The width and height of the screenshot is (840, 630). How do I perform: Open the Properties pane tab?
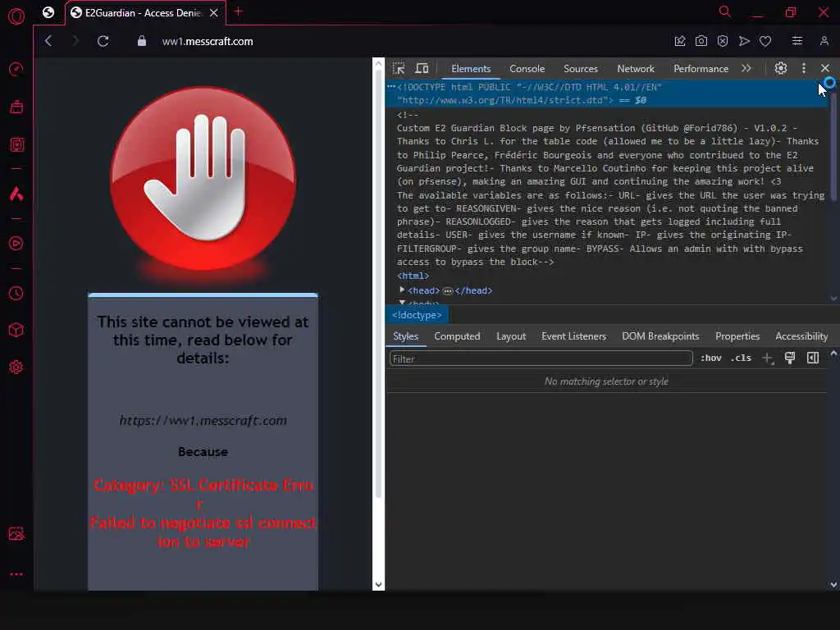[x=737, y=336]
